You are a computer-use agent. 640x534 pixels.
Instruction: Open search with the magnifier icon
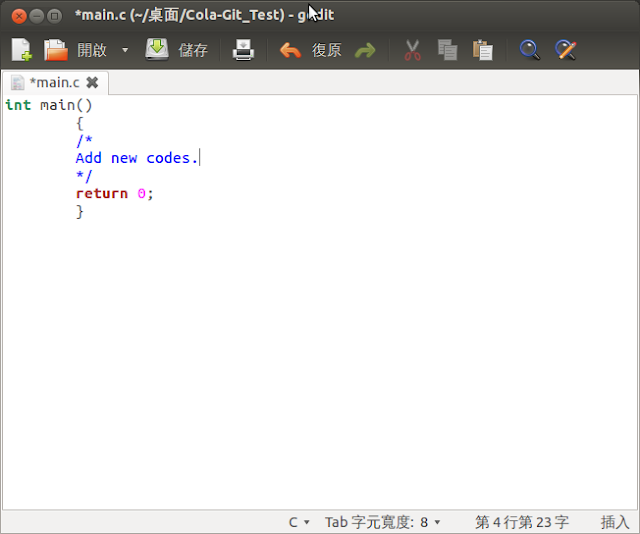[x=530, y=50]
